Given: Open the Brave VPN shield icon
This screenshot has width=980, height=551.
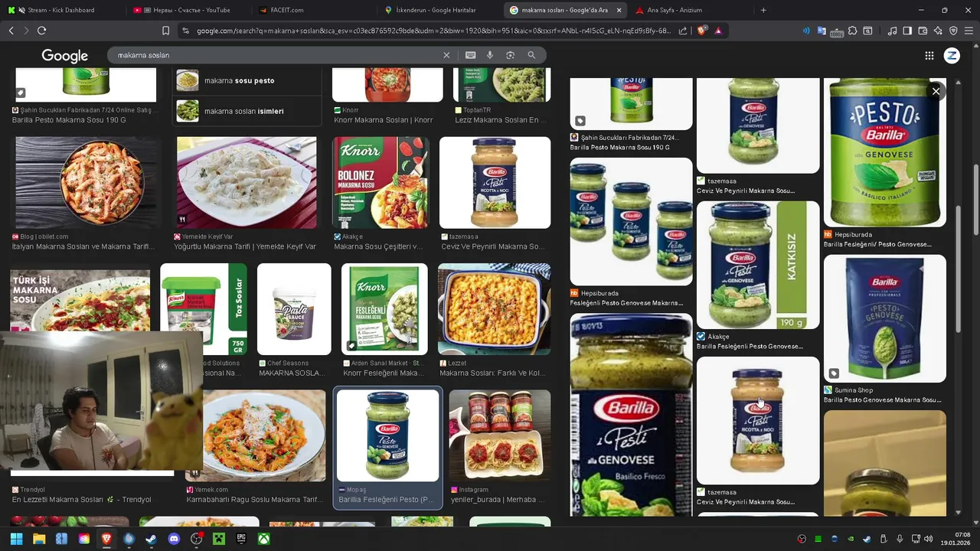Looking at the screenshot, I should [953, 31].
